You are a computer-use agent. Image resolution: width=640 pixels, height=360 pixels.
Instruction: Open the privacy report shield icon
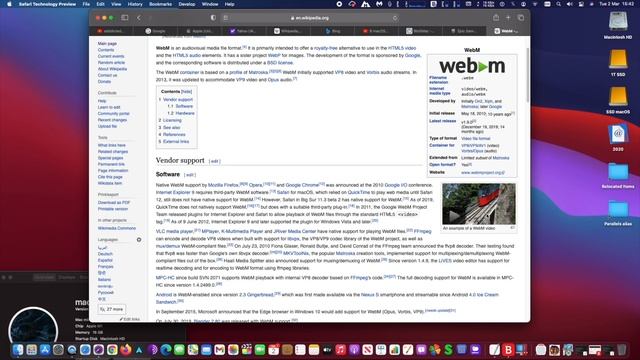coord(213,18)
